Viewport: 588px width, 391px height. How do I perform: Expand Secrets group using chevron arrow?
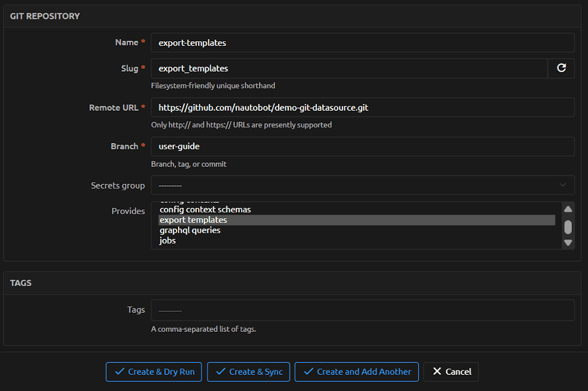pyautogui.click(x=562, y=185)
